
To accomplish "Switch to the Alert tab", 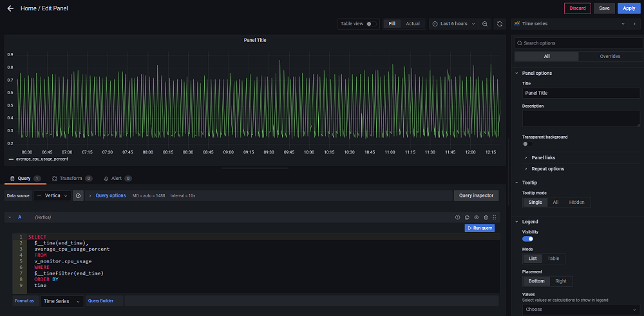I will (117, 179).
